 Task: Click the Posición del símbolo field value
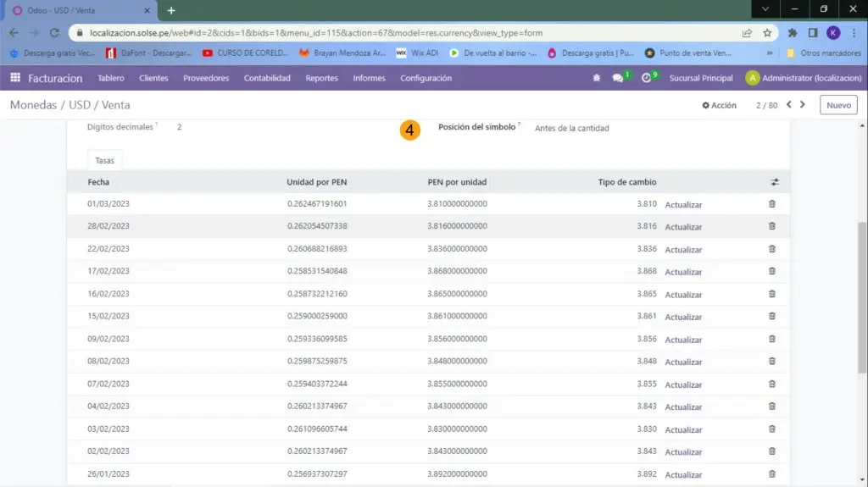(x=571, y=129)
